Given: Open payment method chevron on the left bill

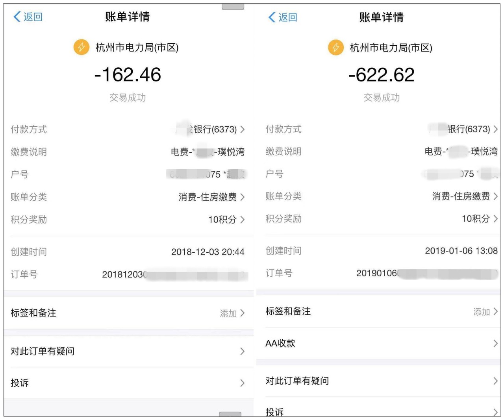Looking at the screenshot, I should click(x=243, y=129).
